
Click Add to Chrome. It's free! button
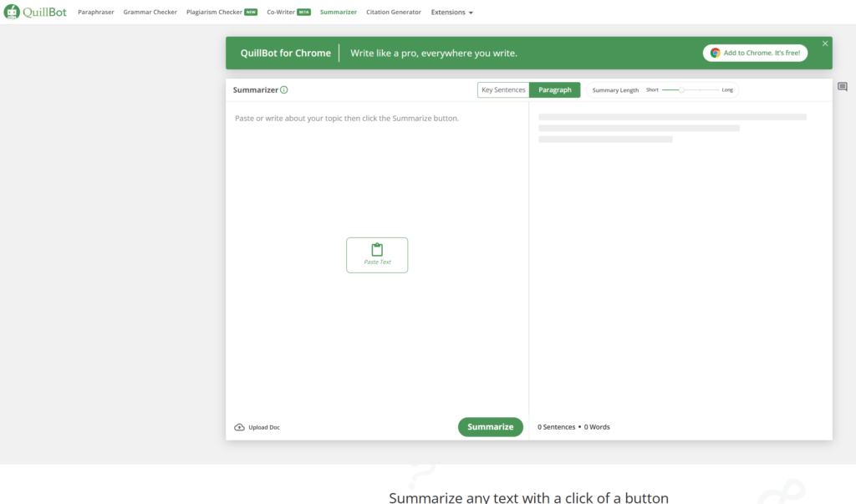(x=755, y=53)
